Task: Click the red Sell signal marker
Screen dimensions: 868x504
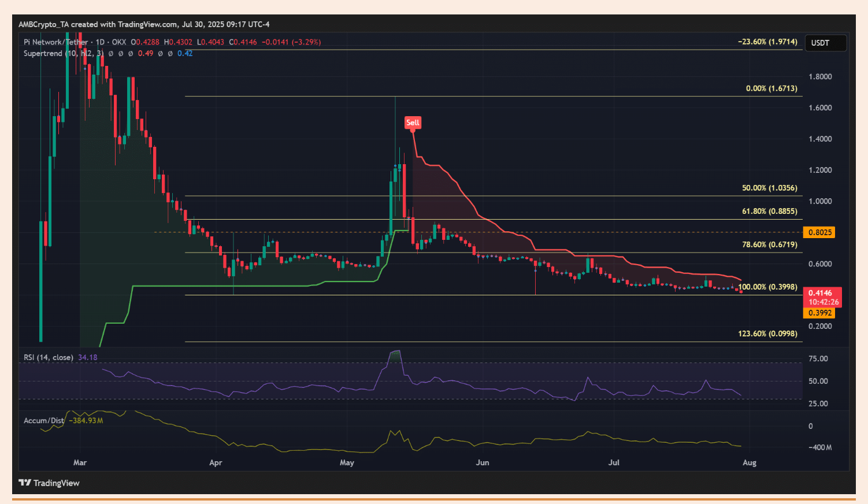Action: tap(413, 123)
